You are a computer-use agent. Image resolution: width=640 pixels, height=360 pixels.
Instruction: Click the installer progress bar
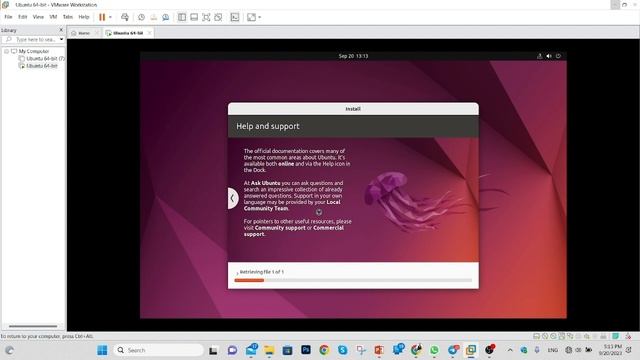[x=353, y=280]
